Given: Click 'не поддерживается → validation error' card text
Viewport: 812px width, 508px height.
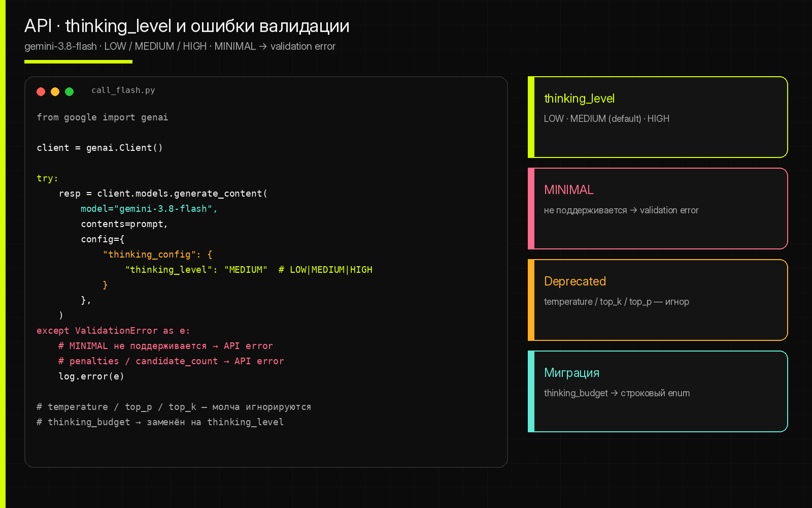Looking at the screenshot, I should [x=621, y=210].
